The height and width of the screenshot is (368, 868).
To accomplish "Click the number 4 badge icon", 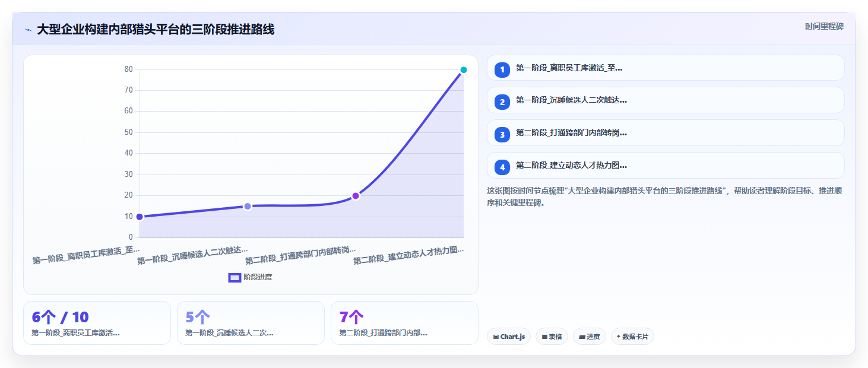I will click(x=502, y=167).
